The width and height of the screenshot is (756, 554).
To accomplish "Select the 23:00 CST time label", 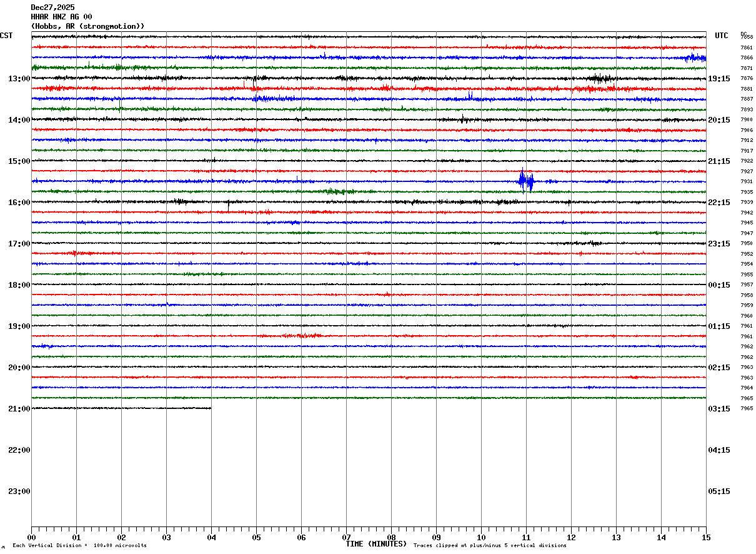I will point(19,491).
